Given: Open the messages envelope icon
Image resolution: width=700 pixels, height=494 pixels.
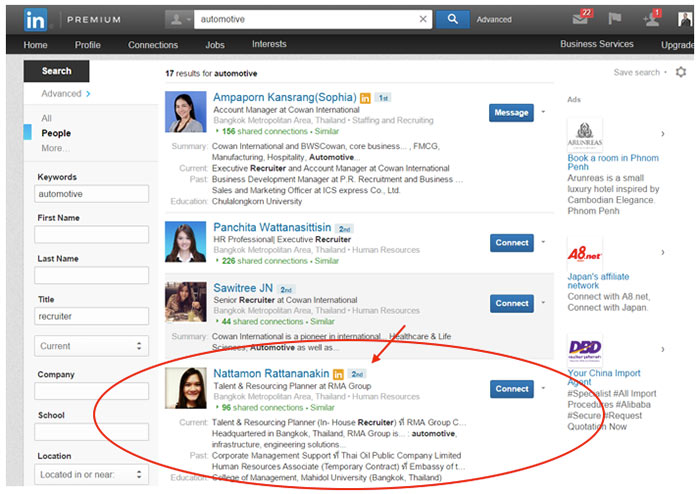Looking at the screenshot, I should coord(580,19).
